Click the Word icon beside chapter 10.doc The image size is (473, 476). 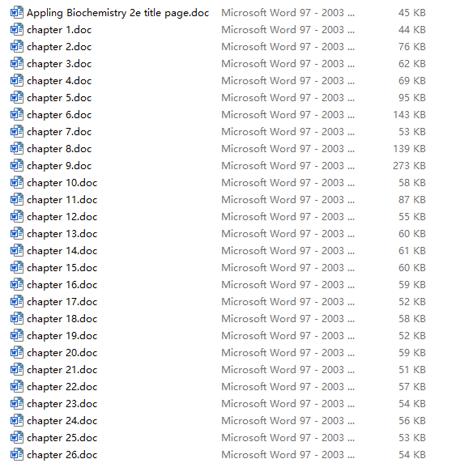[17, 182]
